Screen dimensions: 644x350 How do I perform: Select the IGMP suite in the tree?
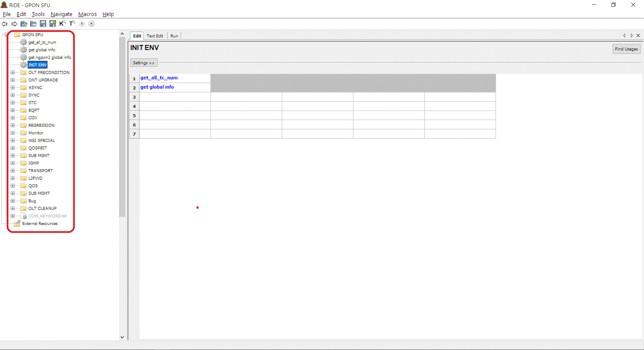tap(34, 163)
